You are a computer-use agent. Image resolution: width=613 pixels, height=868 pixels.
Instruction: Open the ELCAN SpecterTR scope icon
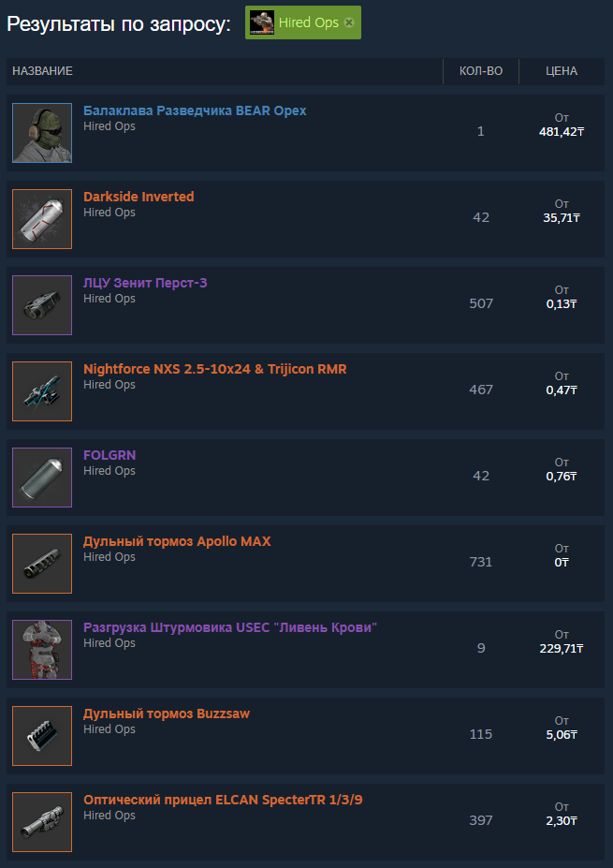tap(42, 822)
